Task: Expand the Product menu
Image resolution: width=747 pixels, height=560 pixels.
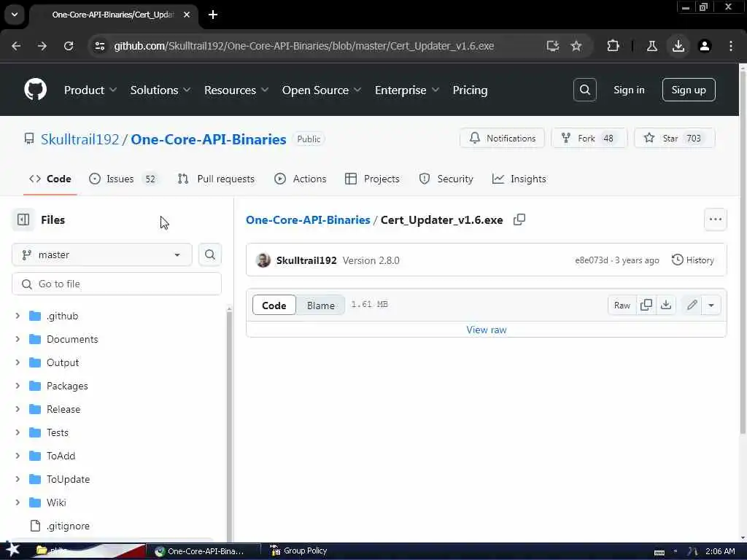Action: [90, 90]
